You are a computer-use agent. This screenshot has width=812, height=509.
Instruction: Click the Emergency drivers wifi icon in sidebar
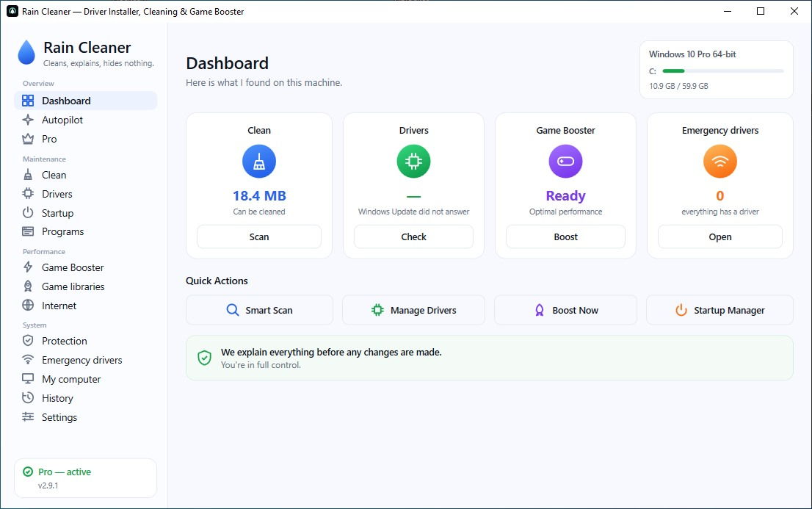pyautogui.click(x=28, y=360)
